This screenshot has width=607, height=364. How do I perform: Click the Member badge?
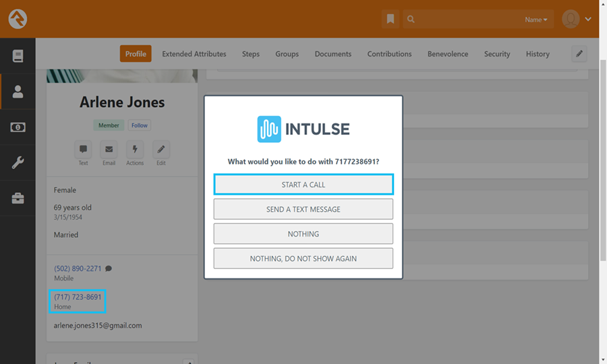(109, 125)
